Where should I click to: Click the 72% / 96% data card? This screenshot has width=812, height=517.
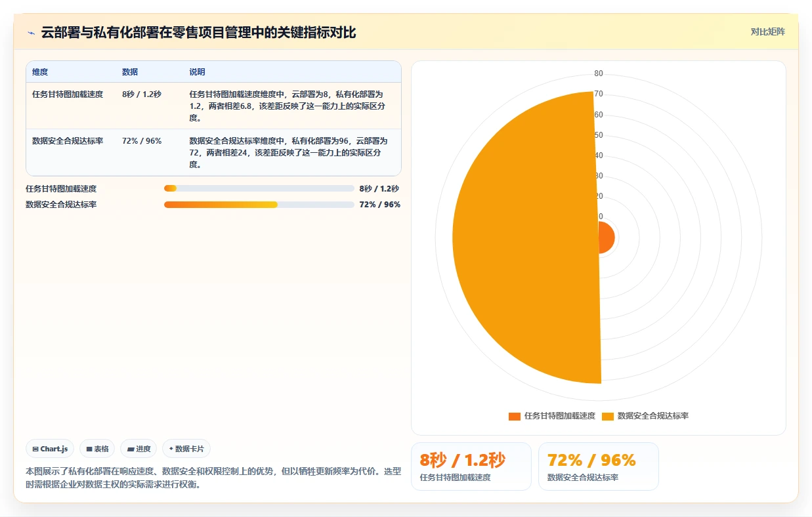coord(598,466)
